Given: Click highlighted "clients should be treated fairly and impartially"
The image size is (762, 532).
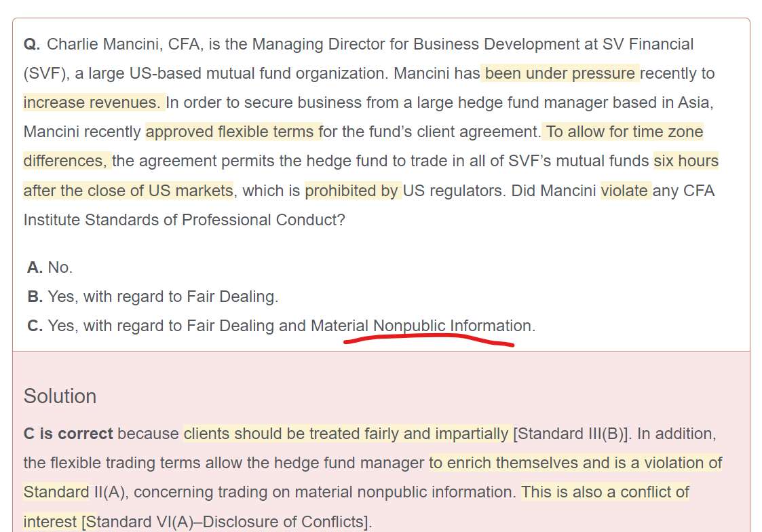Looking at the screenshot, I should click(x=346, y=434).
